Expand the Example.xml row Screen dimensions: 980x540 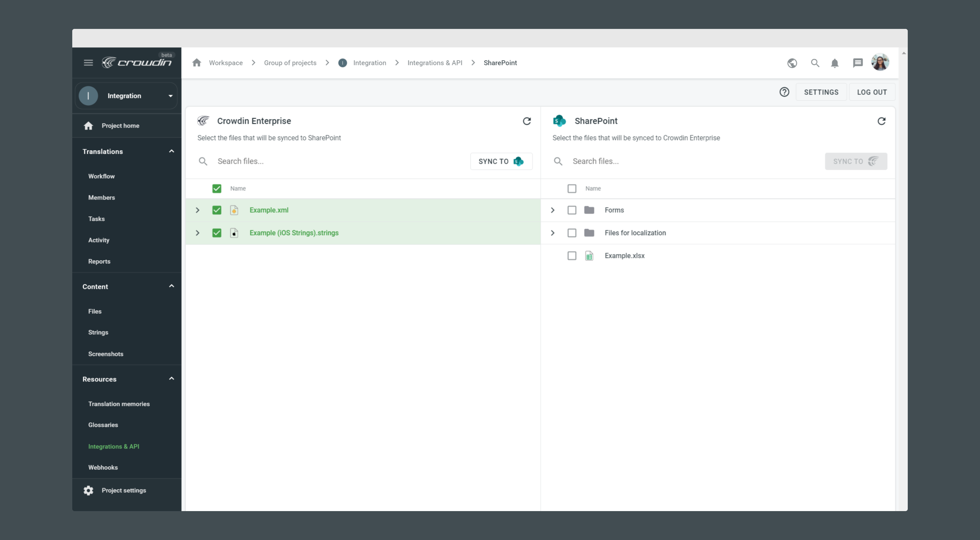197,210
